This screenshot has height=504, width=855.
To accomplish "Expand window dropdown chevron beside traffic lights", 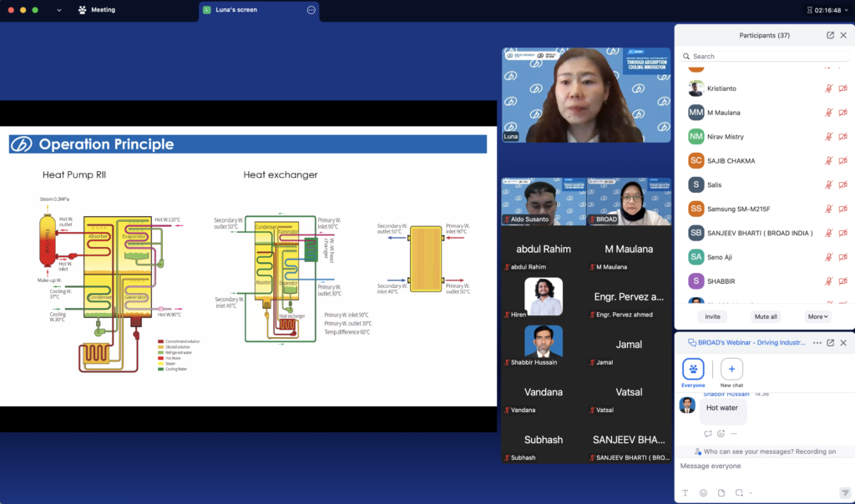I will [58, 10].
